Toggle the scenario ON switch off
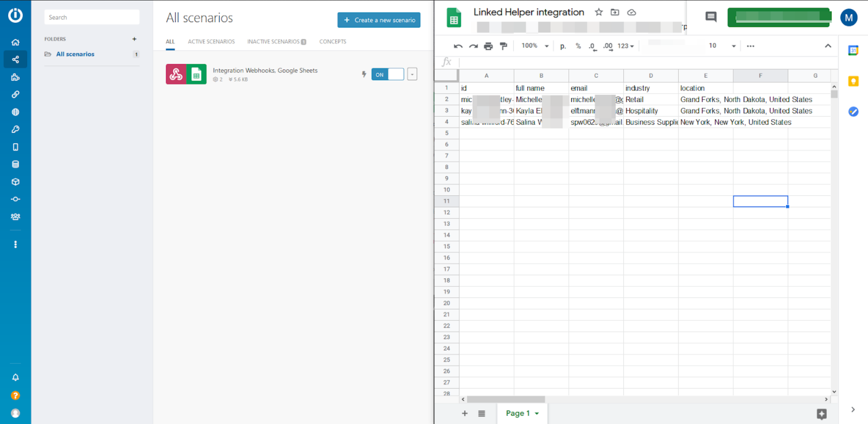Screen dimensions: 868x424 coord(387,75)
